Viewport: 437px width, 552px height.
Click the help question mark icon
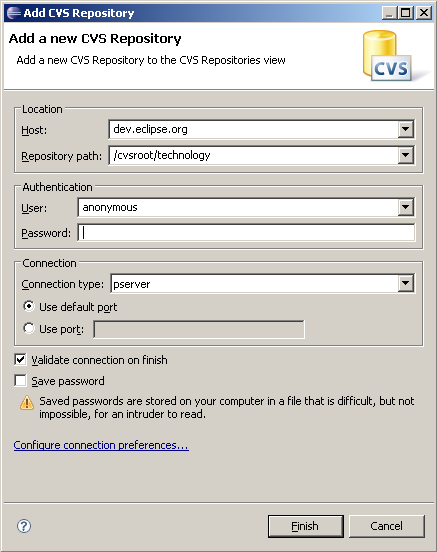pyautogui.click(x=24, y=526)
